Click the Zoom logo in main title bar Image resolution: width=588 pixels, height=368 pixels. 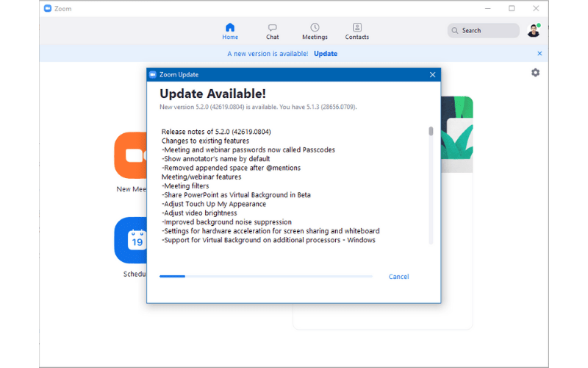click(x=48, y=8)
